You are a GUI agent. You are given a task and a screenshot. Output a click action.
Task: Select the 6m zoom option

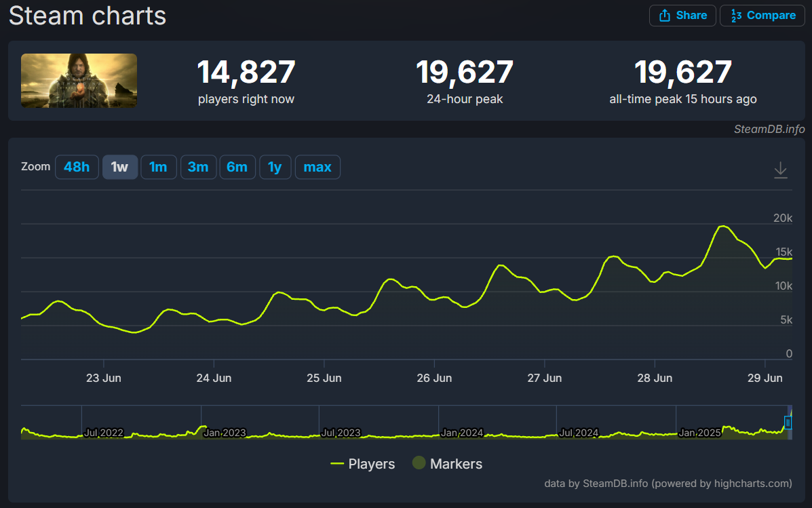(x=237, y=168)
